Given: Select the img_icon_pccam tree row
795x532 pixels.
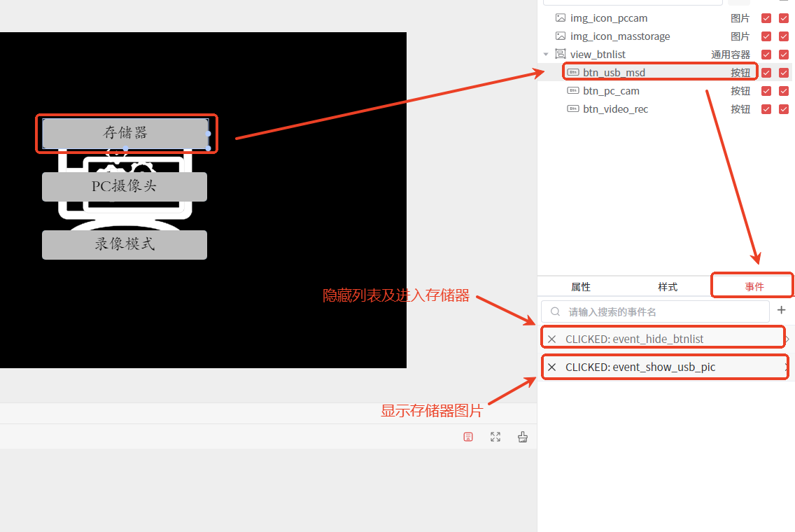Looking at the screenshot, I should pyautogui.click(x=666, y=18).
